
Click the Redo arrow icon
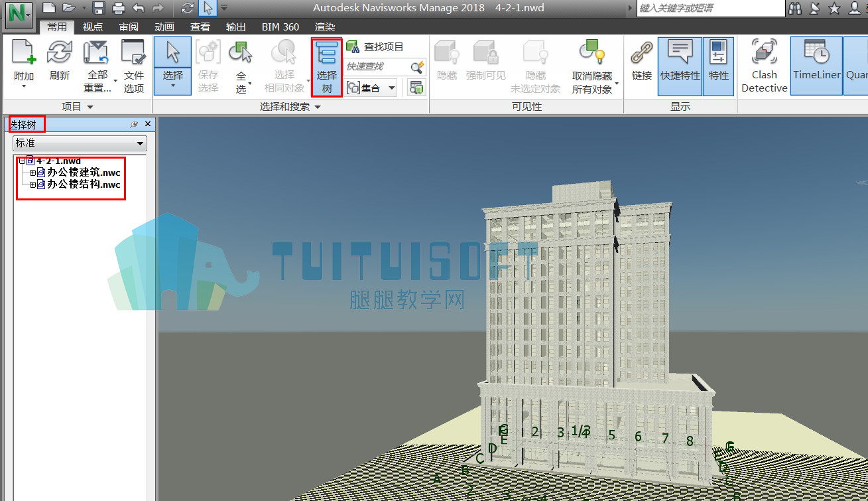[157, 9]
